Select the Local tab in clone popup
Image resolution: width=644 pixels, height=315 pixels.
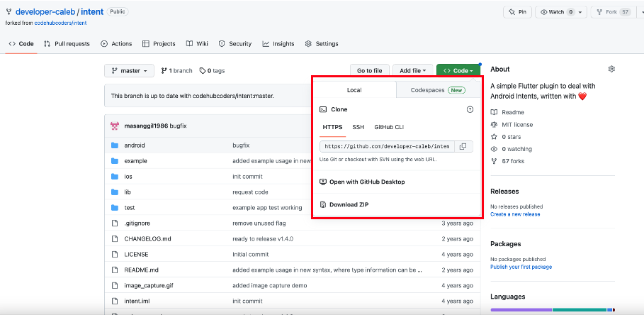point(354,90)
